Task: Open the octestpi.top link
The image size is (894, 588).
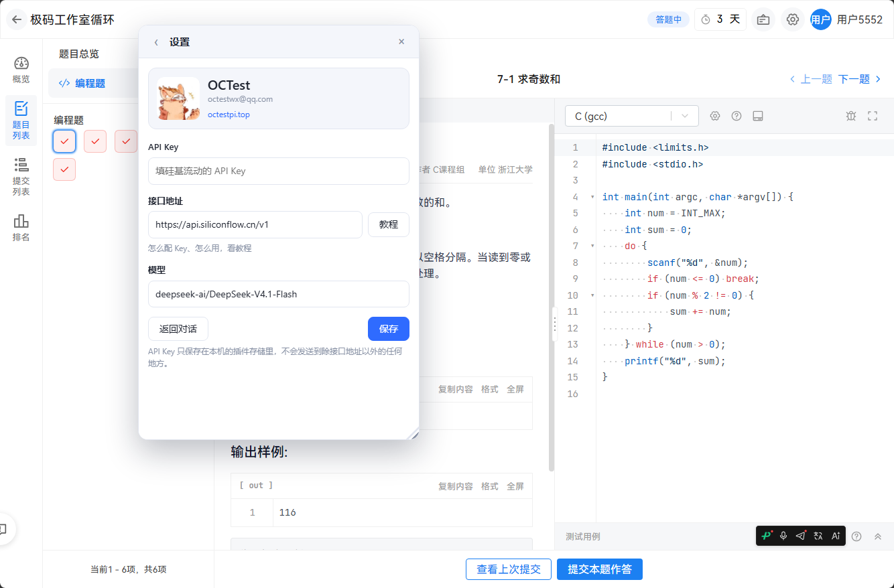Action: point(229,115)
